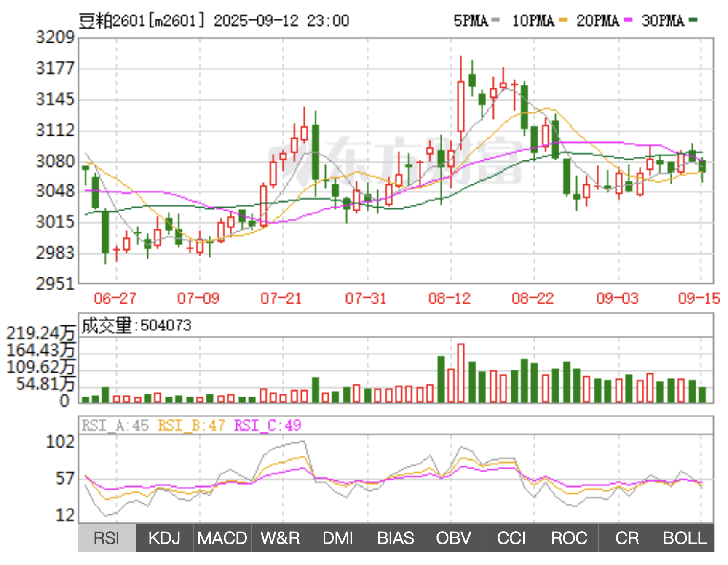Click the 30PMA green legend swatch
Viewport: 728px width, 565px height.
coord(693,20)
